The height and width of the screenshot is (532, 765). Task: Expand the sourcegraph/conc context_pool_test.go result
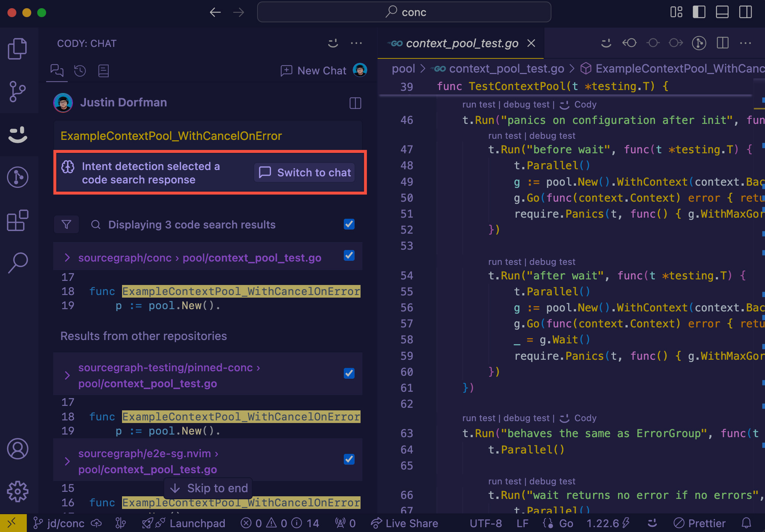pyautogui.click(x=67, y=257)
